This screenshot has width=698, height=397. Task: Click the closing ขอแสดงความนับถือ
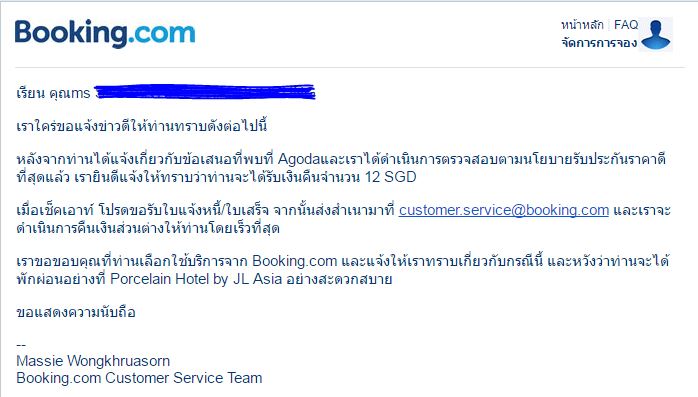pos(76,312)
